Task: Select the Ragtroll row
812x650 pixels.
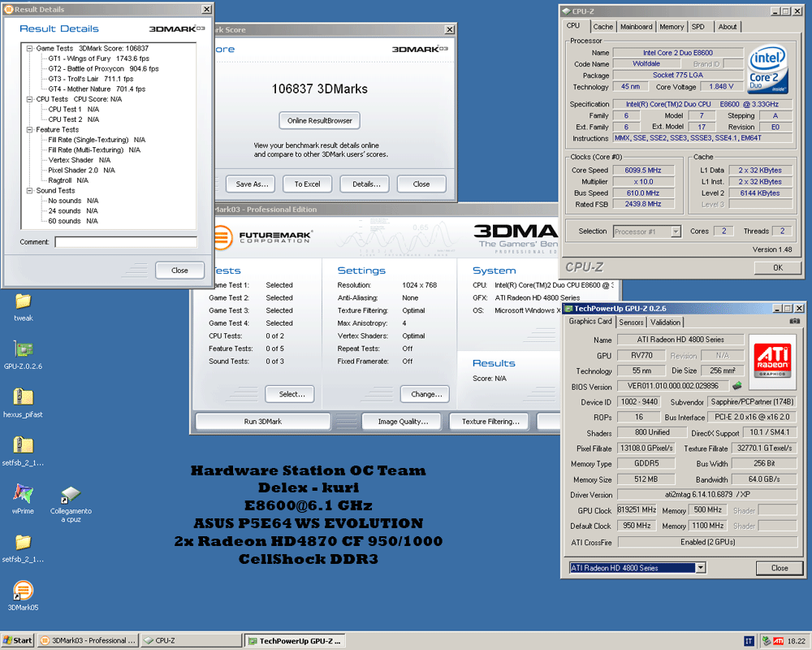Action: point(68,180)
